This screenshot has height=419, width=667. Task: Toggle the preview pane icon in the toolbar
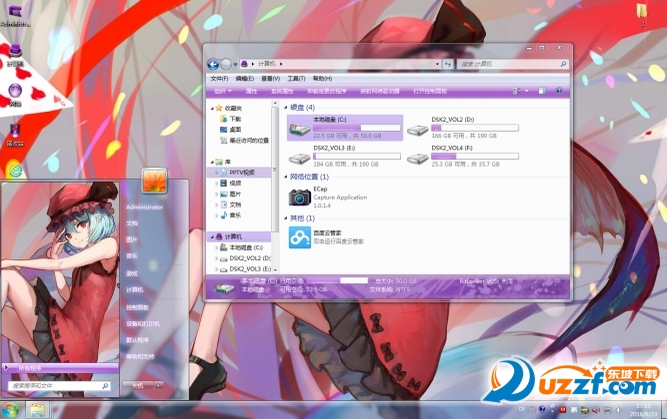(542, 91)
